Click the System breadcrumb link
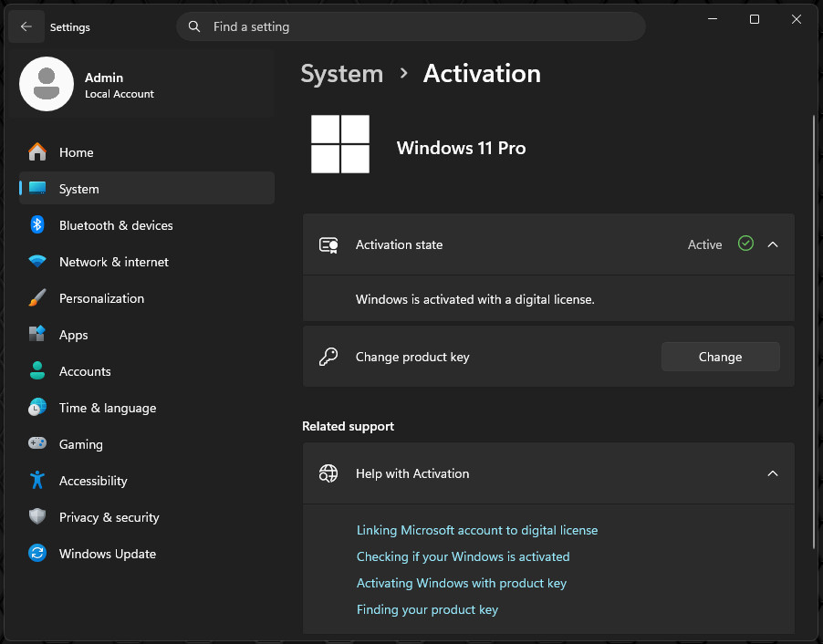Screen dimensions: 823x644 click(341, 74)
